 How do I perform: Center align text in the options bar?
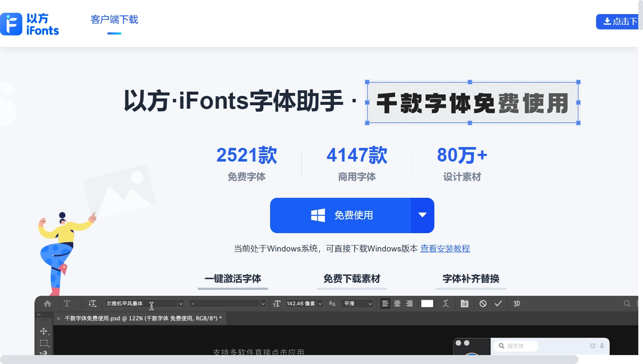[397, 303]
